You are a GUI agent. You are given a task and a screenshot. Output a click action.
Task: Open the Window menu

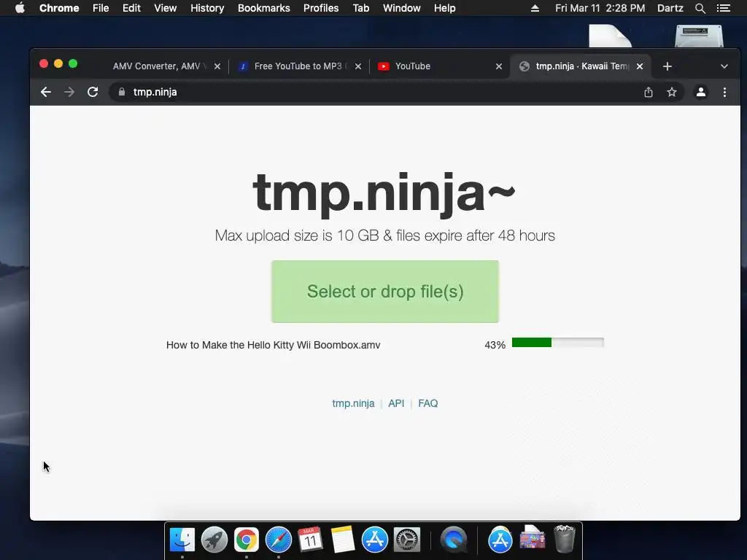pyautogui.click(x=402, y=8)
